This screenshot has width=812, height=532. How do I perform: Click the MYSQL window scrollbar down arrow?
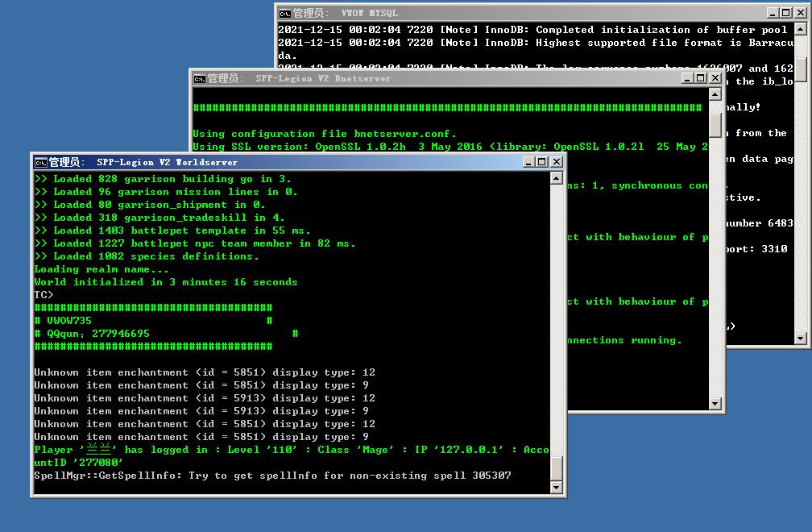click(x=801, y=339)
